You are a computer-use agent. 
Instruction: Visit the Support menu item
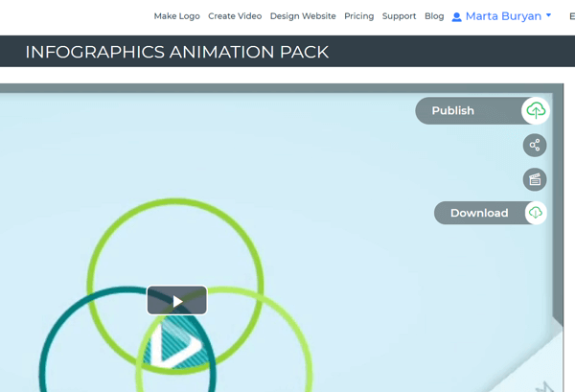(399, 16)
